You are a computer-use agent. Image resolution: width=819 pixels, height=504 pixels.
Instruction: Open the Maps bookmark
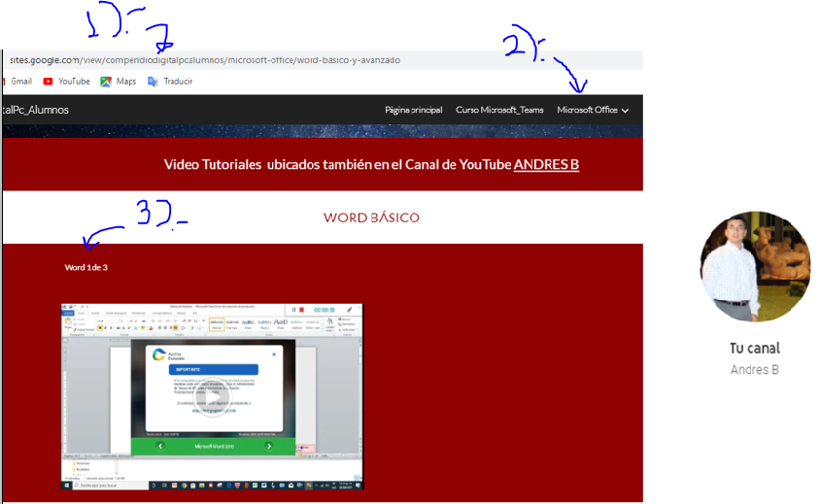coord(119,82)
